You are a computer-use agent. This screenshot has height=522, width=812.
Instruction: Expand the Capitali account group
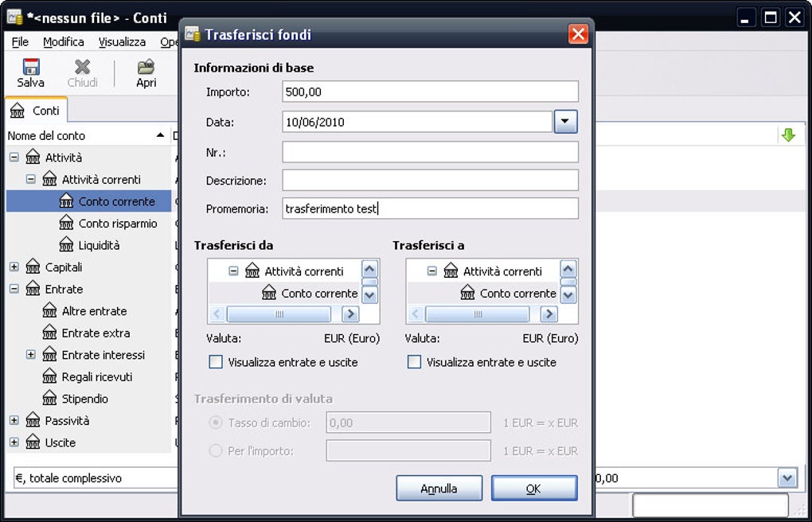tap(14, 267)
